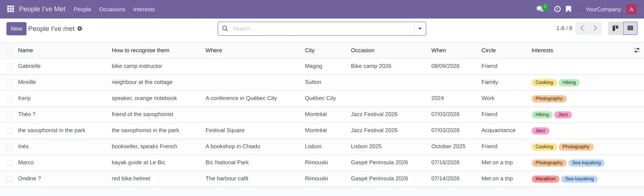644x196 pixels.
Task: Click '07/16/2026' date cell
Action: click(445, 162)
